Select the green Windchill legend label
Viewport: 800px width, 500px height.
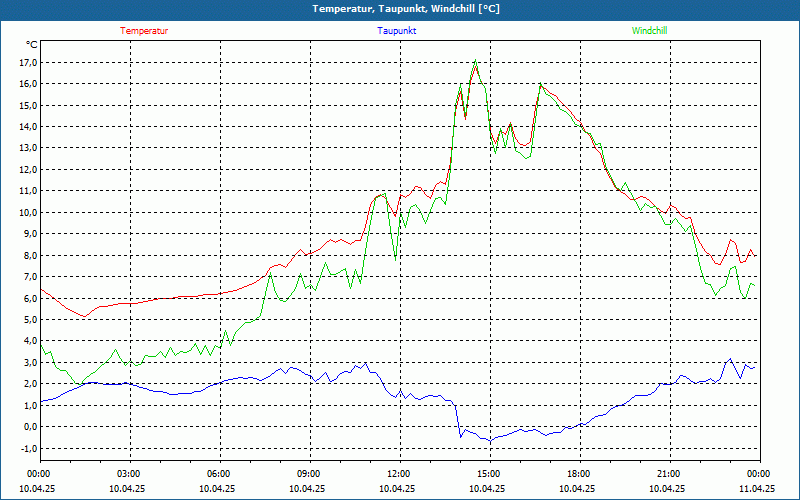pyautogui.click(x=649, y=31)
